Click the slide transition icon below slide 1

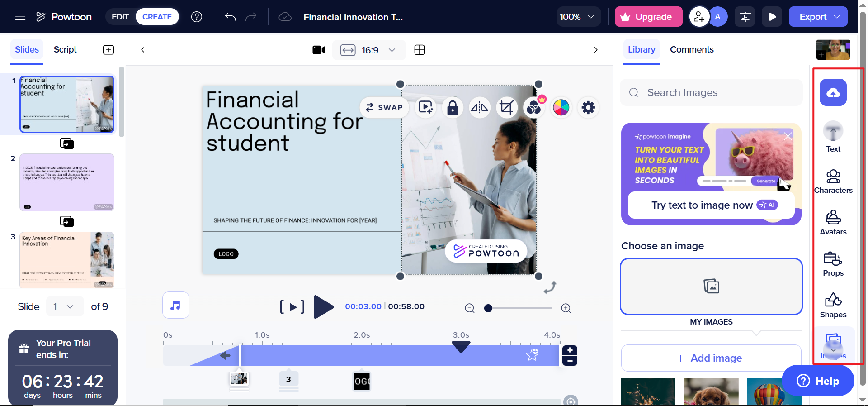coord(67,143)
